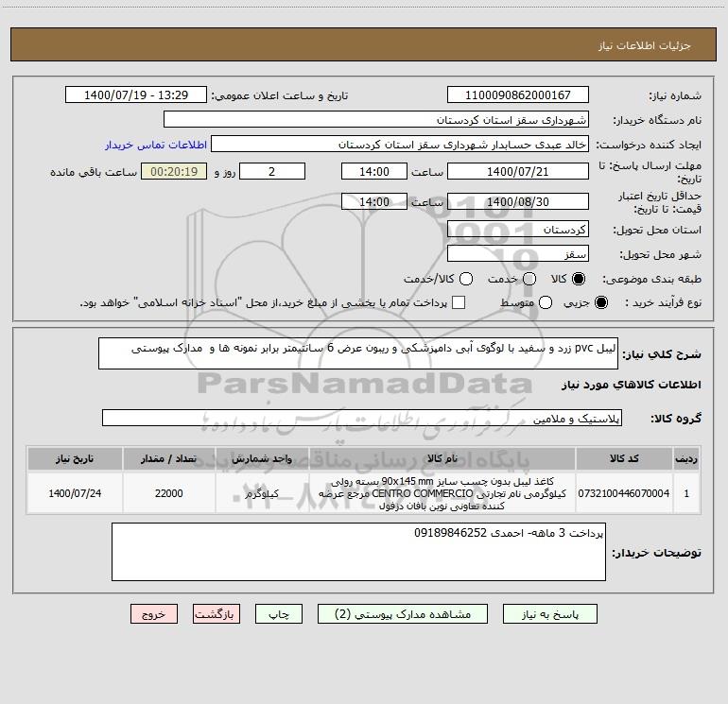
Task: Click the row number cell 1
Action: pos(686,493)
